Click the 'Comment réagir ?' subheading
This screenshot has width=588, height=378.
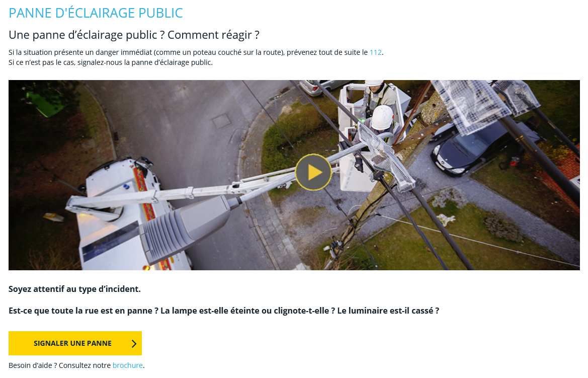213,35
